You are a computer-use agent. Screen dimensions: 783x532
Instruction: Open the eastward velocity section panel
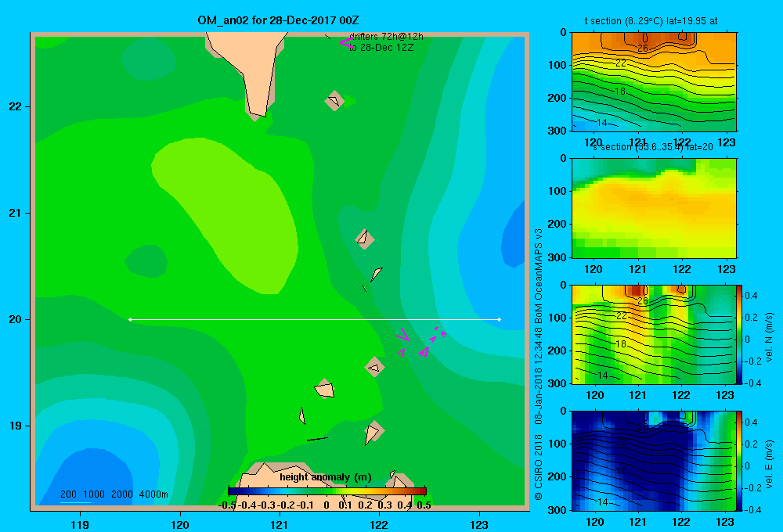[x=654, y=461]
